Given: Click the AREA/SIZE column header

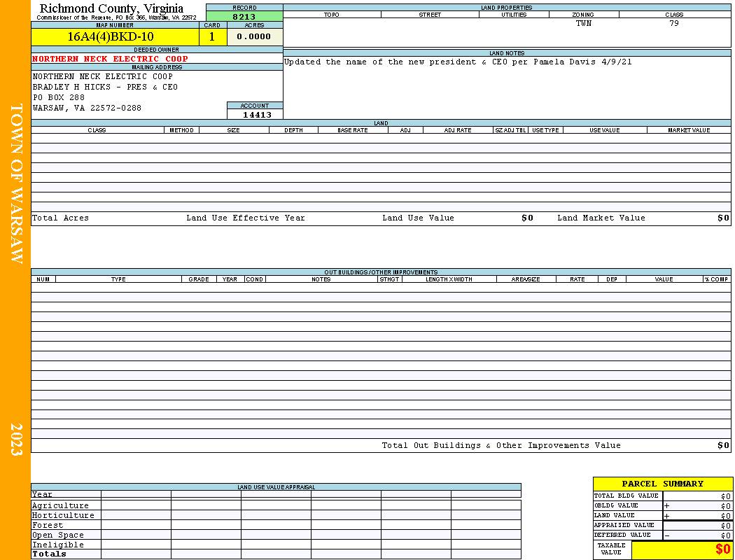Looking at the screenshot, I should point(526,279).
